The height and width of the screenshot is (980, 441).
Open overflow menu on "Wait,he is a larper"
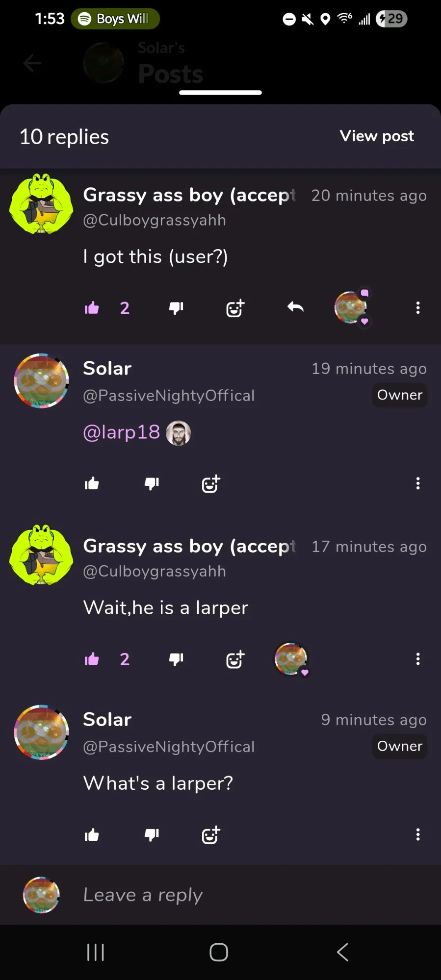pyautogui.click(x=418, y=659)
